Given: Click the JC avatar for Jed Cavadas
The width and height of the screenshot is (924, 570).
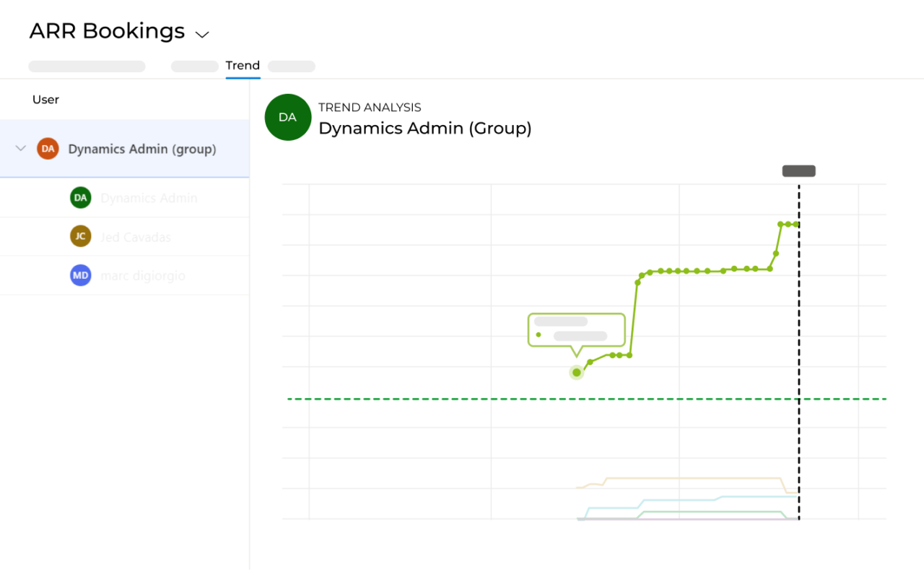Looking at the screenshot, I should pos(80,236).
